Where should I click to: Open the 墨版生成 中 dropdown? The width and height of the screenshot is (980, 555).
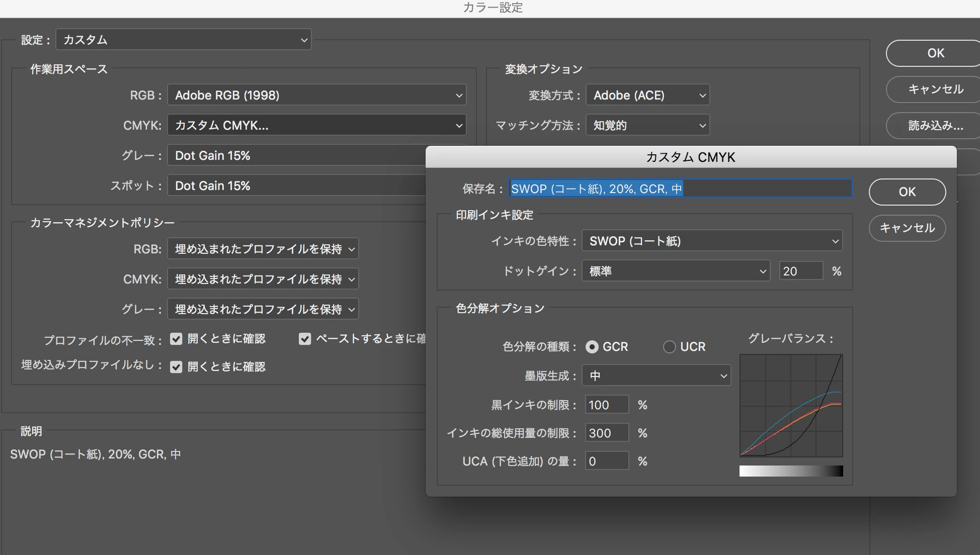656,376
